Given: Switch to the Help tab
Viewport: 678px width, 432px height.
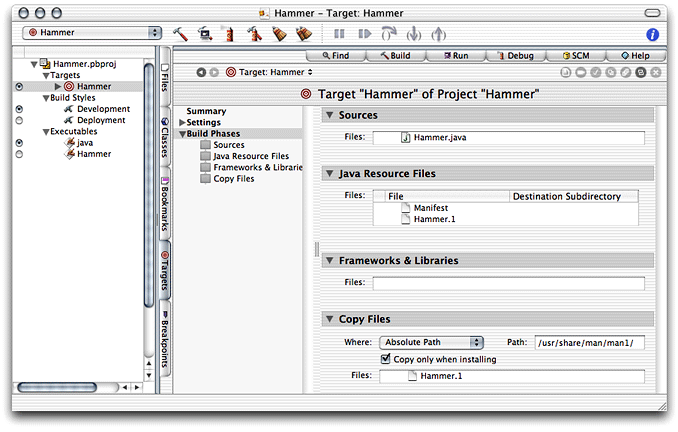Looking at the screenshot, I should tap(636, 55).
